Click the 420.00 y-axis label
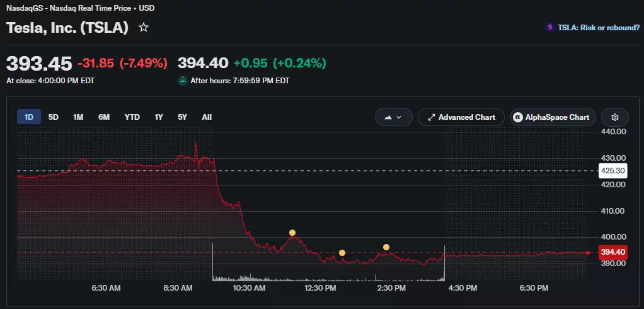This screenshot has height=309, width=644. click(612, 185)
